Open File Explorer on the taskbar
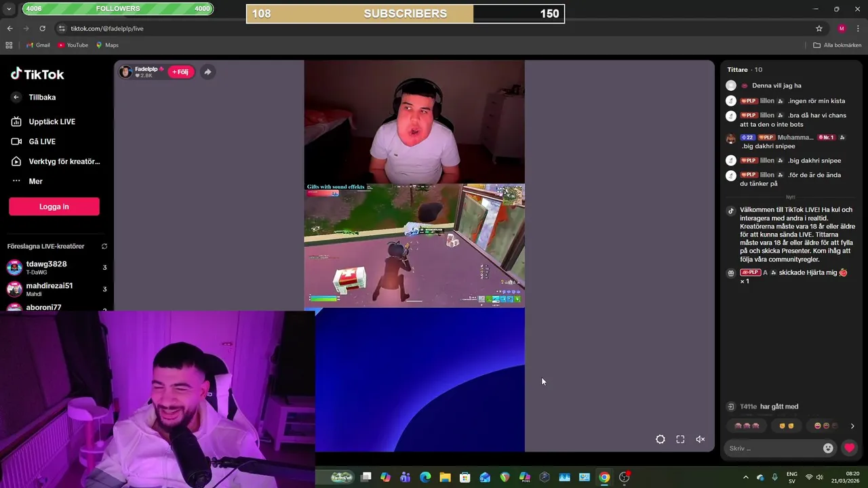868x488 pixels. click(445, 477)
